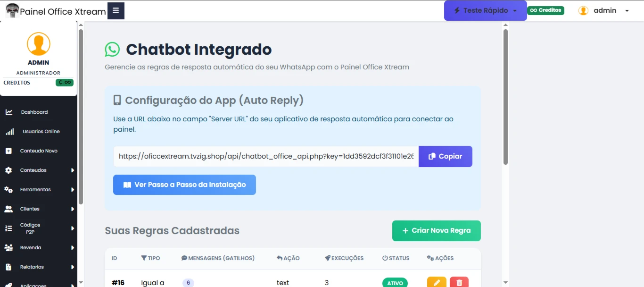This screenshot has width=644, height=287.
Task: Click the admin avatar icon in top bar
Action: (x=583, y=10)
